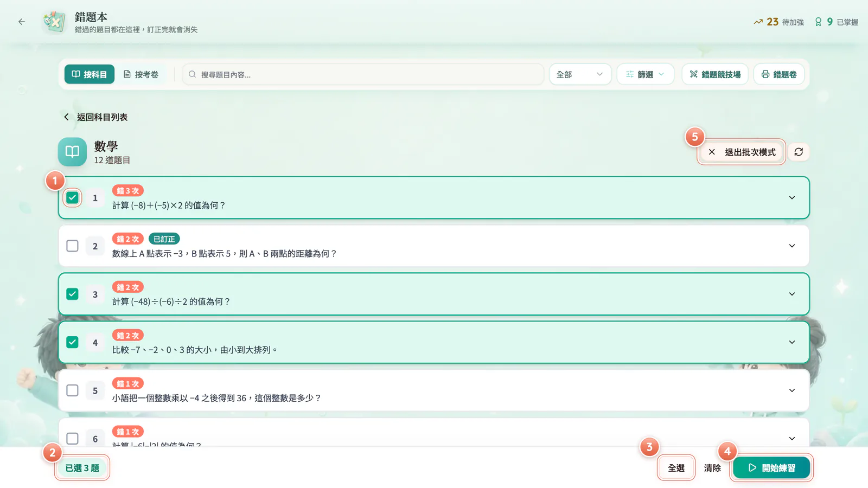Expand question 5 with its chevron

point(792,390)
